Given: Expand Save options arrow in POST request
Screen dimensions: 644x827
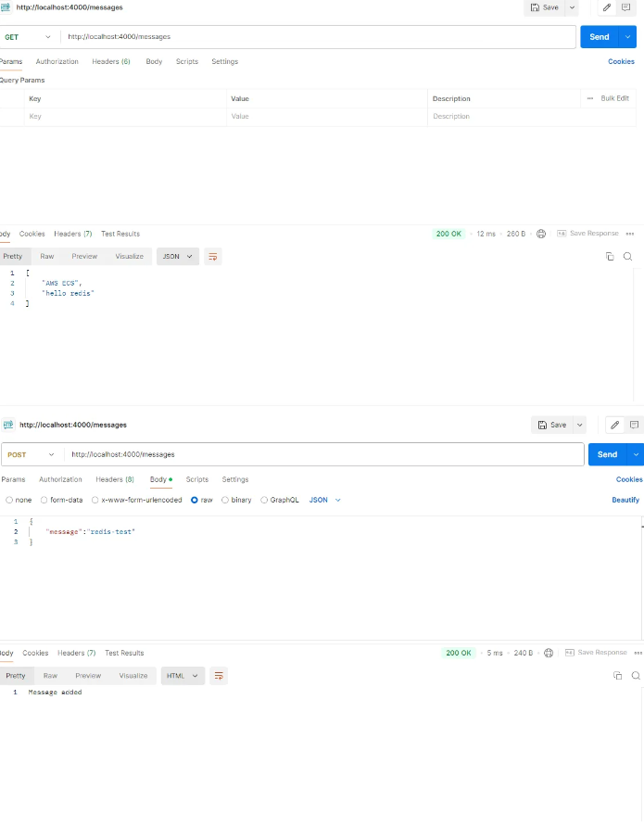Looking at the screenshot, I should (580, 425).
